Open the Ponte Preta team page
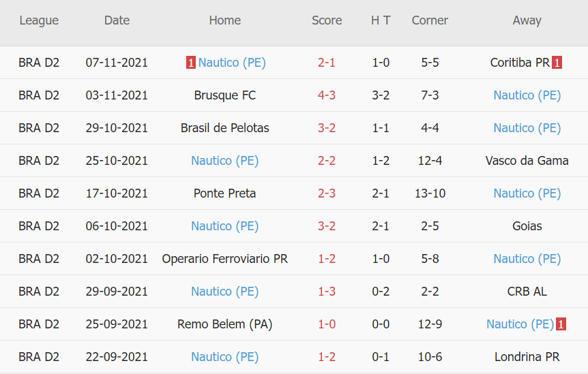The width and height of the screenshot is (588, 374). tap(225, 193)
